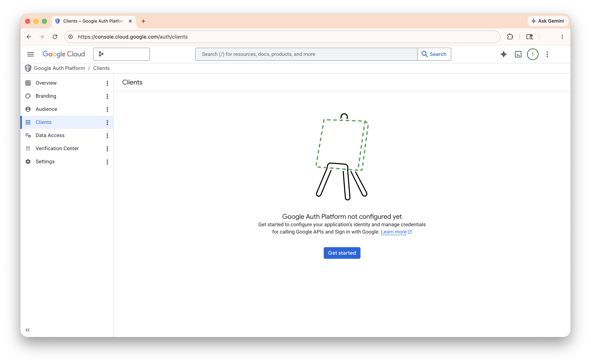Click the easel illustration
The image size is (591, 364).
[342, 157]
